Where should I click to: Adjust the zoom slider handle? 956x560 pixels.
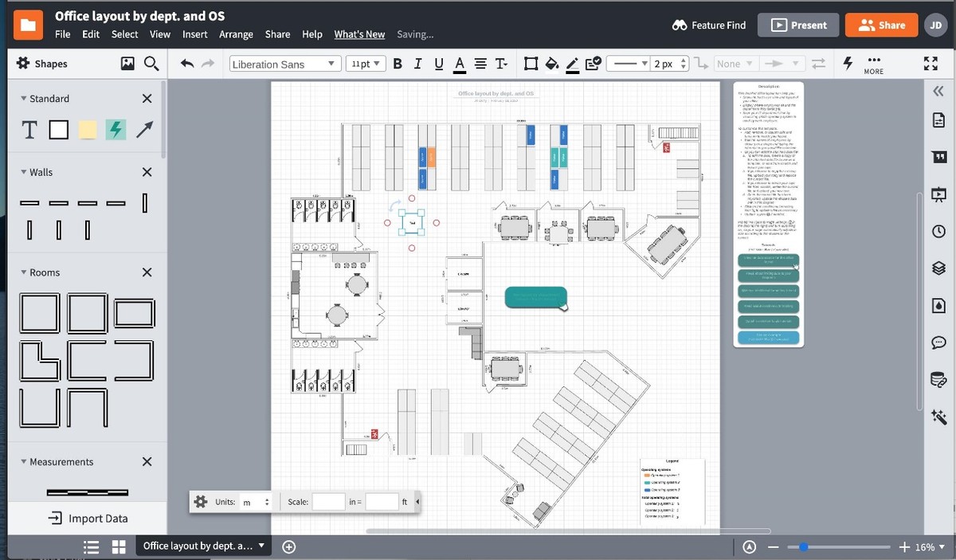pos(803,547)
